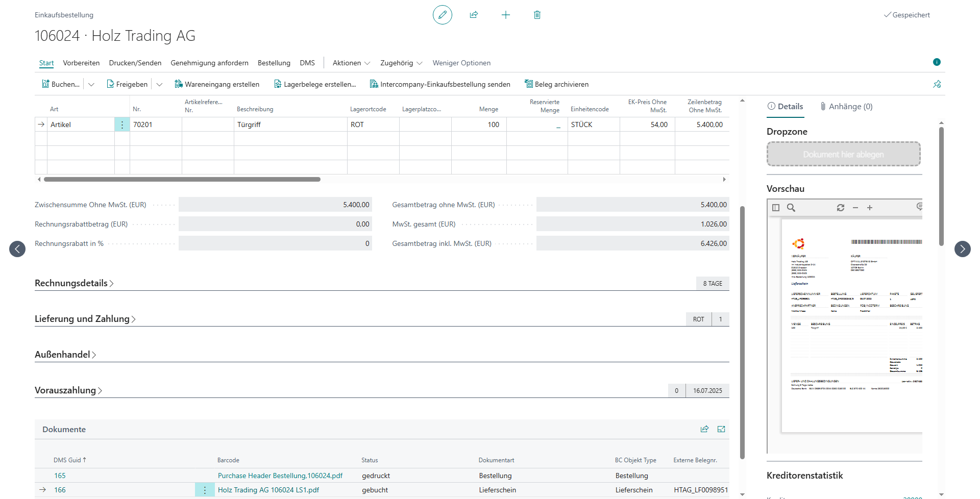This screenshot has width=980, height=499.
Task: Click the horizontal scrollbar under lines grid
Action: [x=182, y=180]
